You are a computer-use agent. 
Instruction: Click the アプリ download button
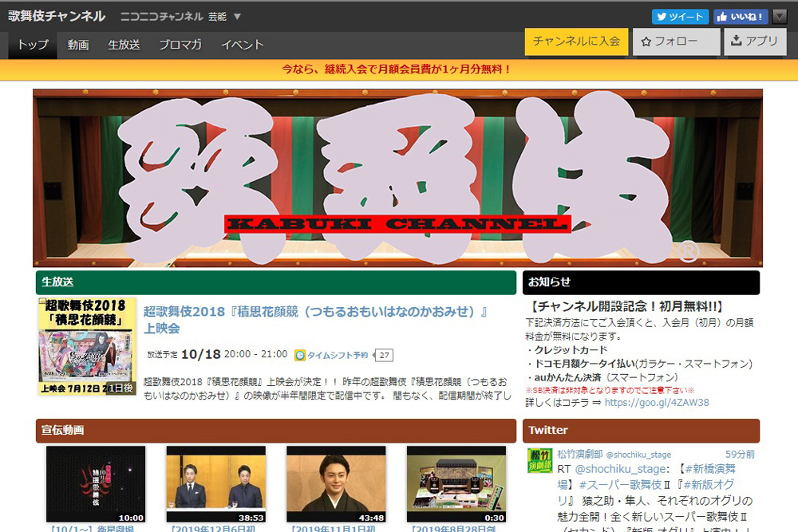pos(755,41)
